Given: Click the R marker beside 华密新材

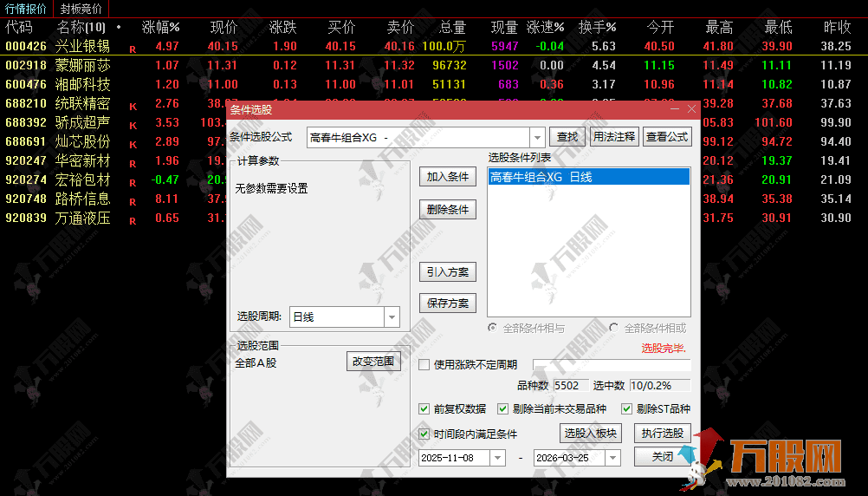Looking at the screenshot, I should [x=133, y=164].
